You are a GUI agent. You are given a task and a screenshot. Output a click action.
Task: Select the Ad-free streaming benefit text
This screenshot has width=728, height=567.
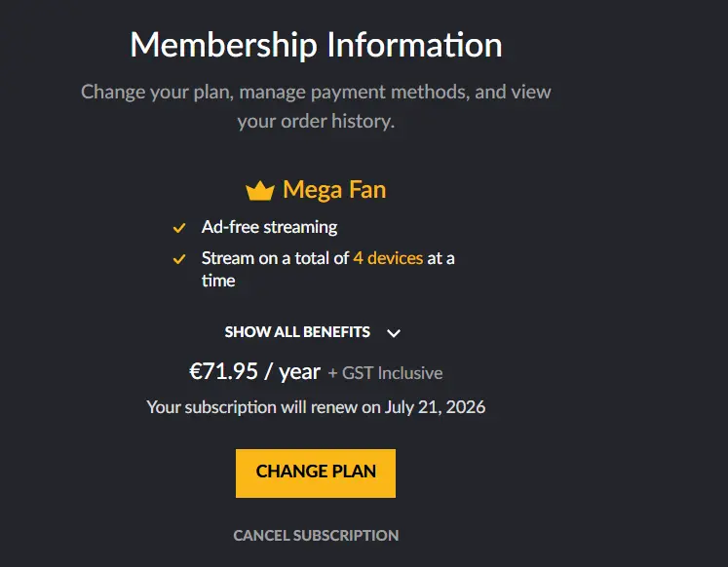(x=269, y=227)
